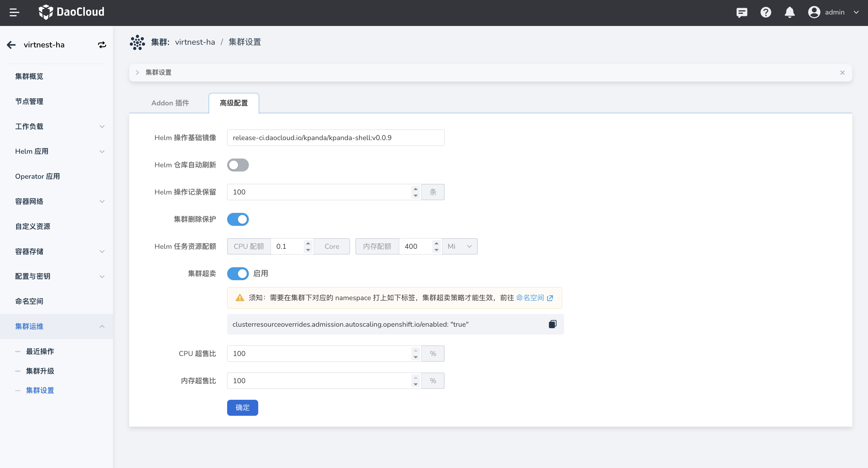The image size is (868, 468).
Task: Open the notifications bell
Action: [x=789, y=12]
